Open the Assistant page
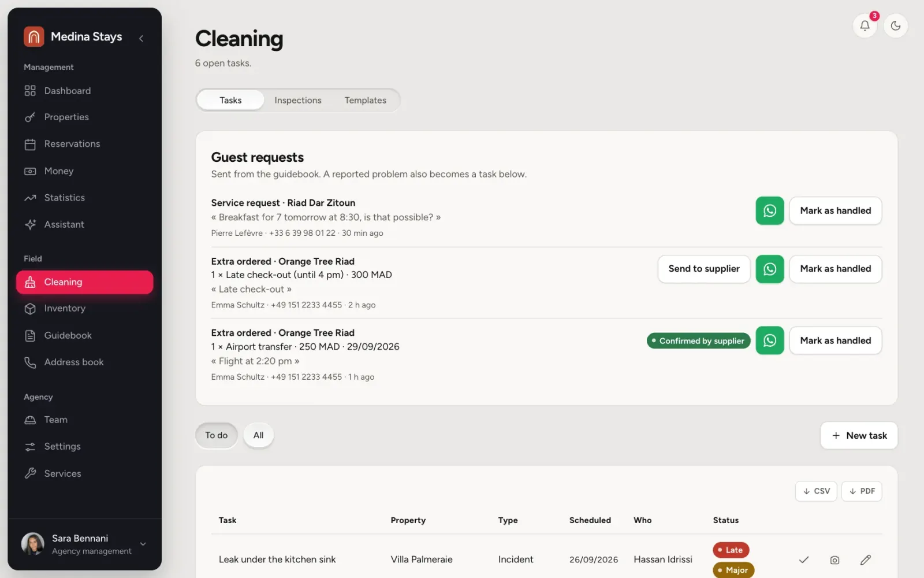 coord(84,224)
